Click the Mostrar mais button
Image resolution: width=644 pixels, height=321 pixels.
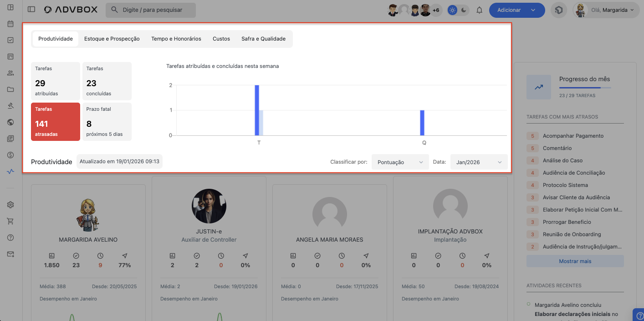[575, 261]
